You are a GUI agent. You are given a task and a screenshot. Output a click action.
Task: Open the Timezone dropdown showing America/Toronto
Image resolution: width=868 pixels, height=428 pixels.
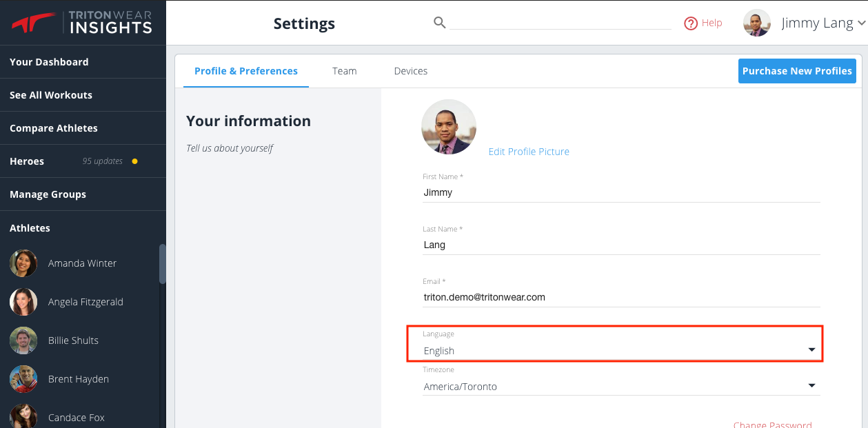(621, 387)
